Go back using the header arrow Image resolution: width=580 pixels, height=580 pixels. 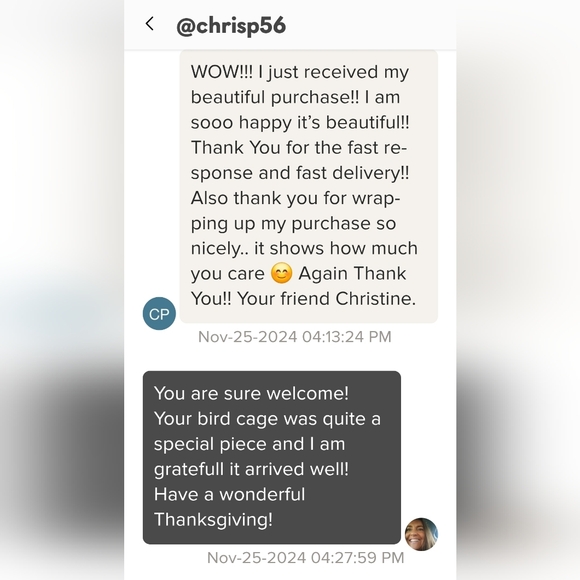click(x=149, y=24)
